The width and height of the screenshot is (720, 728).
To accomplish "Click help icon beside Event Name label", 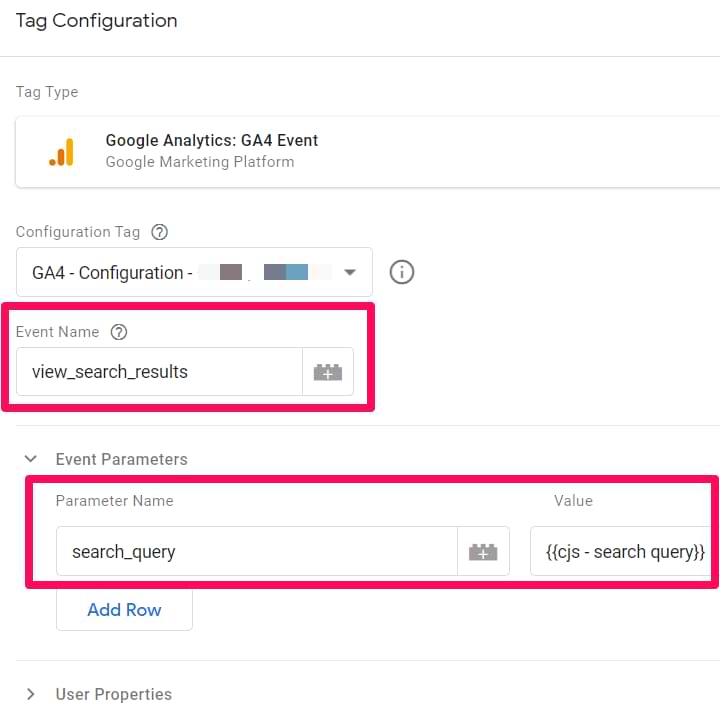I will click(119, 333).
